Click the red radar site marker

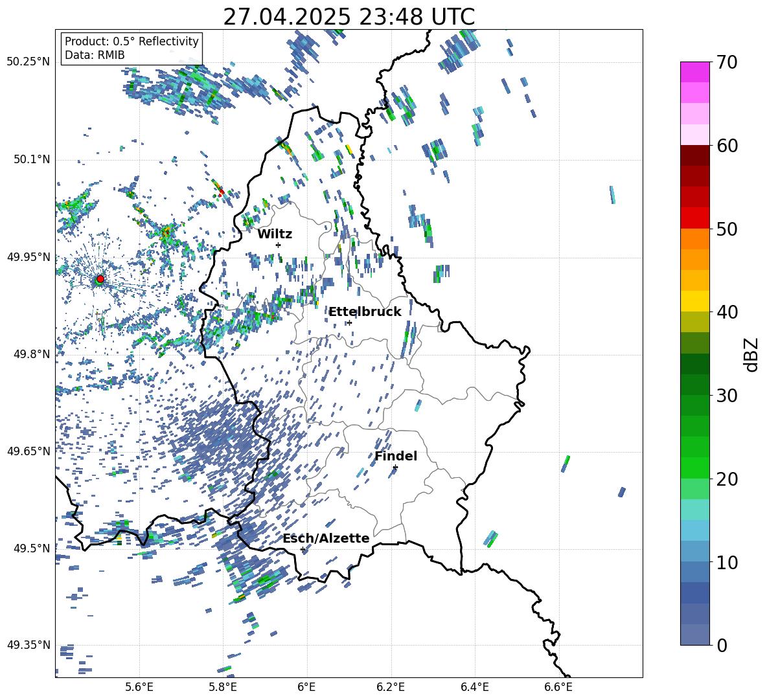pyautogui.click(x=100, y=279)
